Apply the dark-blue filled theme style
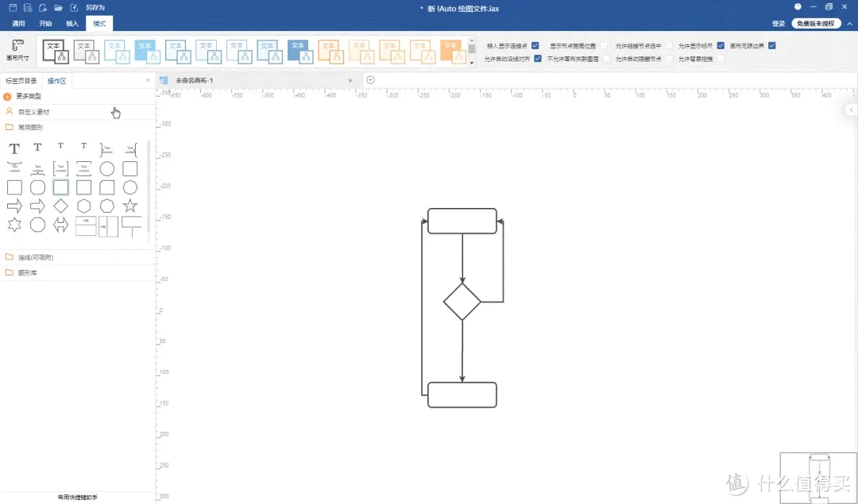Screen dimensions: 858x504 [x=300, y=52]
